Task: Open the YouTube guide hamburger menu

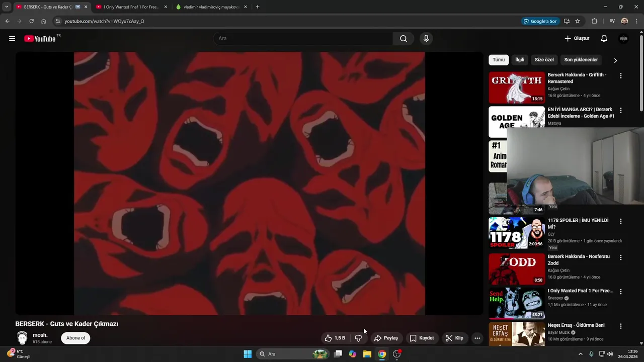Action: (12, 39)
